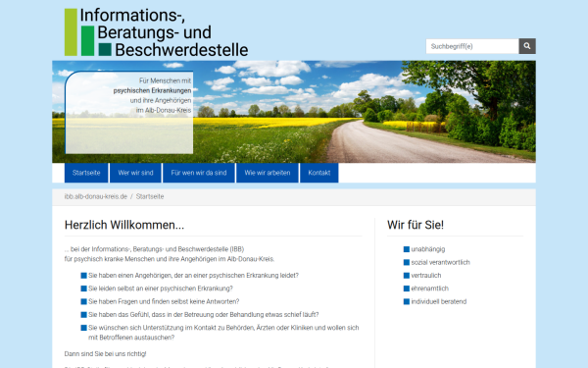Image resolution: width=588 pixels, height=368 pixels.
Task: Select the list item vertraulich
Action: click(x=426, y=275)
